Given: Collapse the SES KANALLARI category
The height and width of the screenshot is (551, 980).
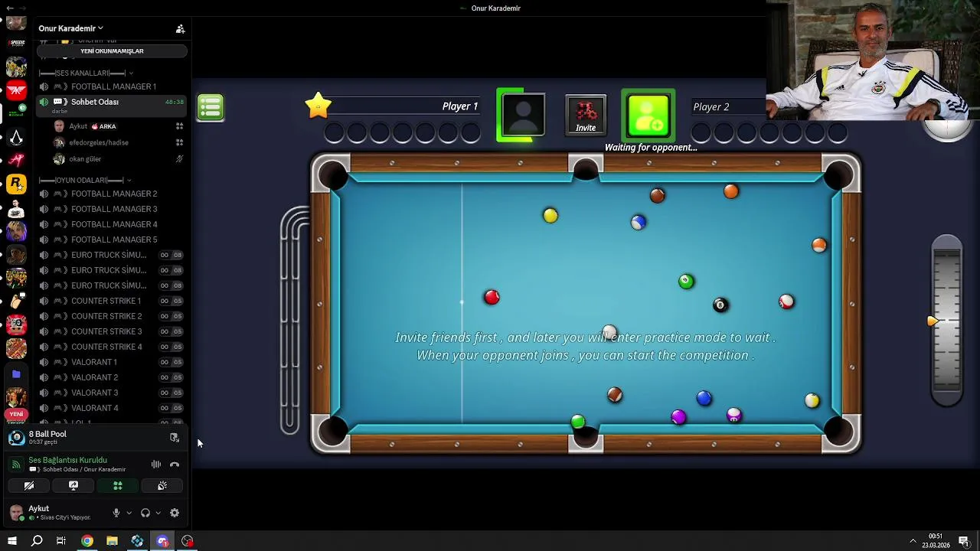Looking at the screenshot, I should (x=87, y=73).
